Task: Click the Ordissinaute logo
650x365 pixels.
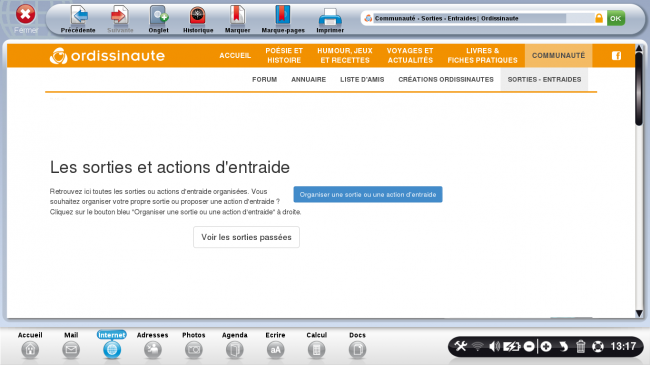Action: pos(107,56)
